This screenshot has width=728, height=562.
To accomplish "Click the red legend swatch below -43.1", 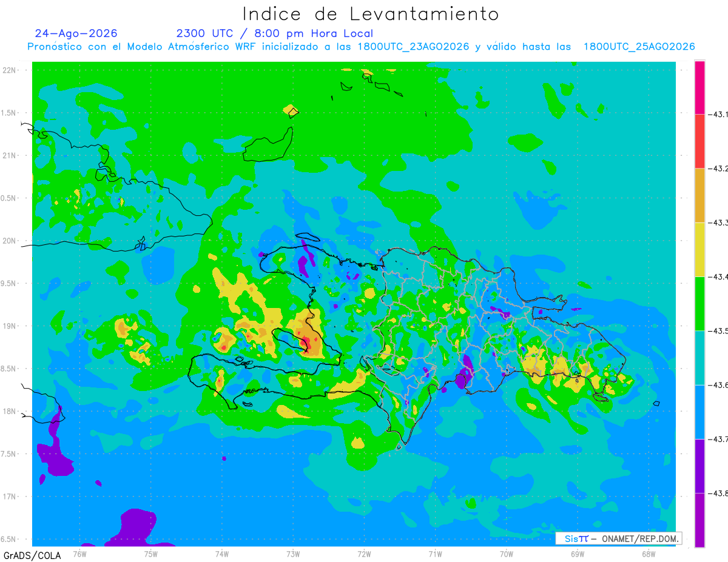I will click(x=699, y=141).
